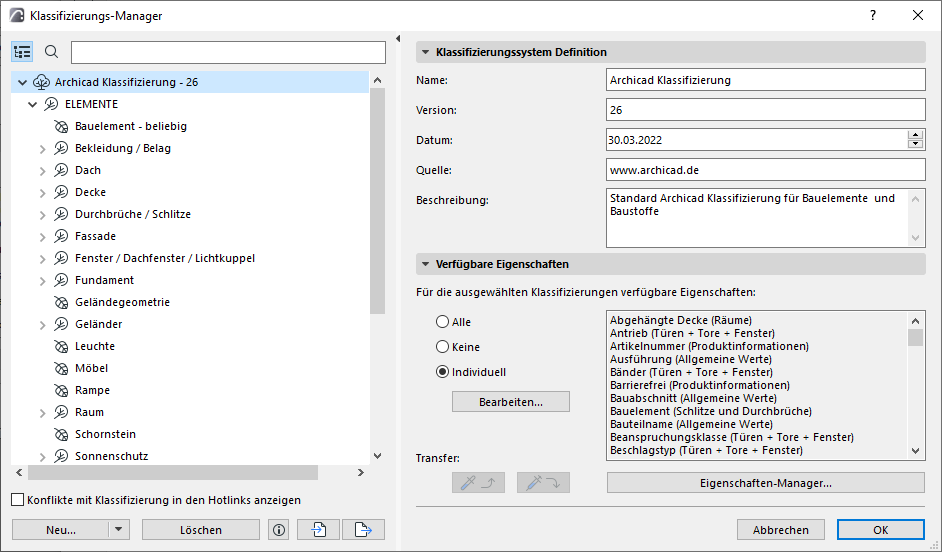The height and width of the screenshot is (552, 942).
Task: Click the Quelle input field
Action: pos(765,170)
